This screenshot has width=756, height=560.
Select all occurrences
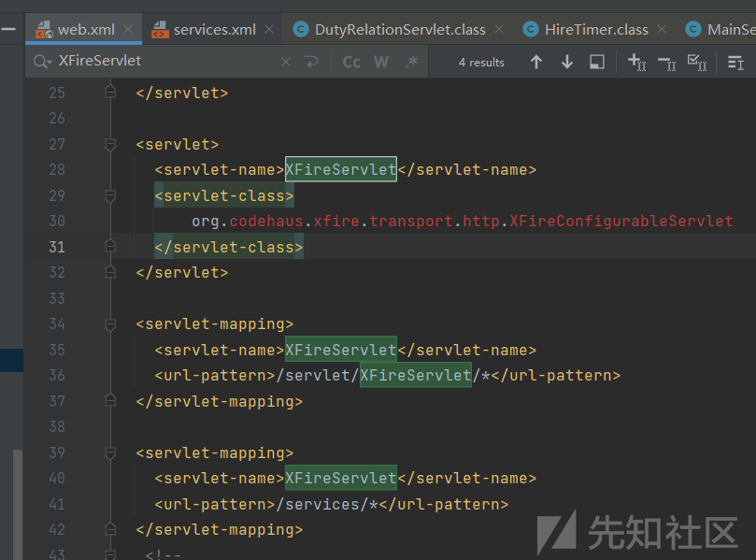pyautogui.click(x=697, y=63)
